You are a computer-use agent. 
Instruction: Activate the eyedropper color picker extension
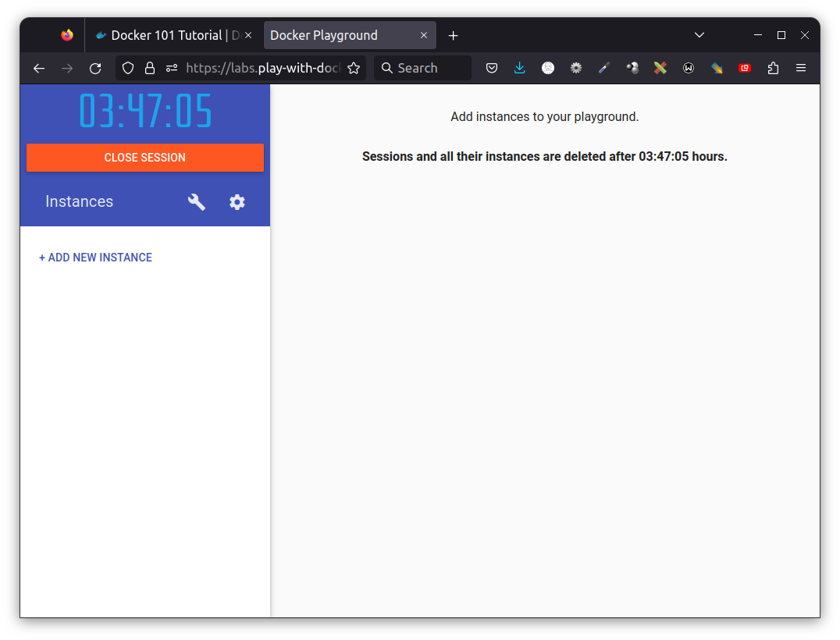coord(604,68)
